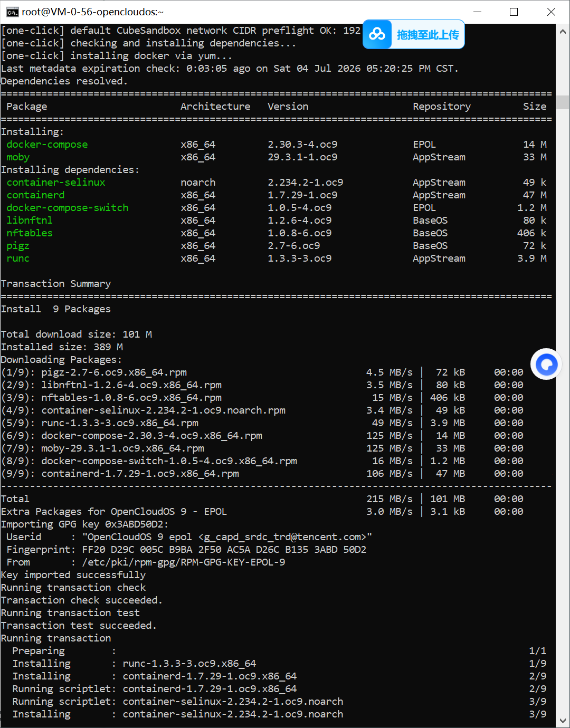This screenshot has height=728, width=570.
Task: Click scrollbar up arrow
Action: 563,32
